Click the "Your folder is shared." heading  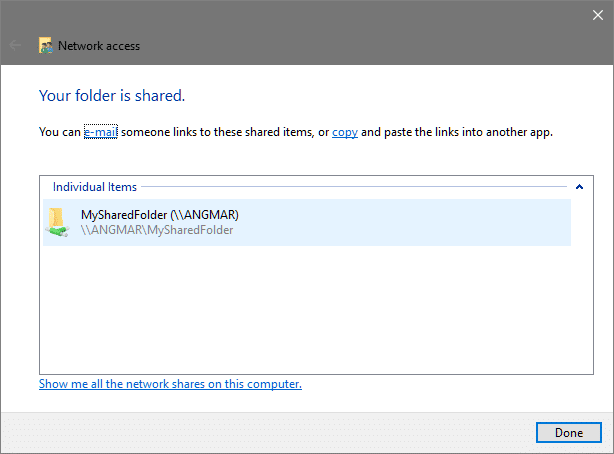click(112, 96)
